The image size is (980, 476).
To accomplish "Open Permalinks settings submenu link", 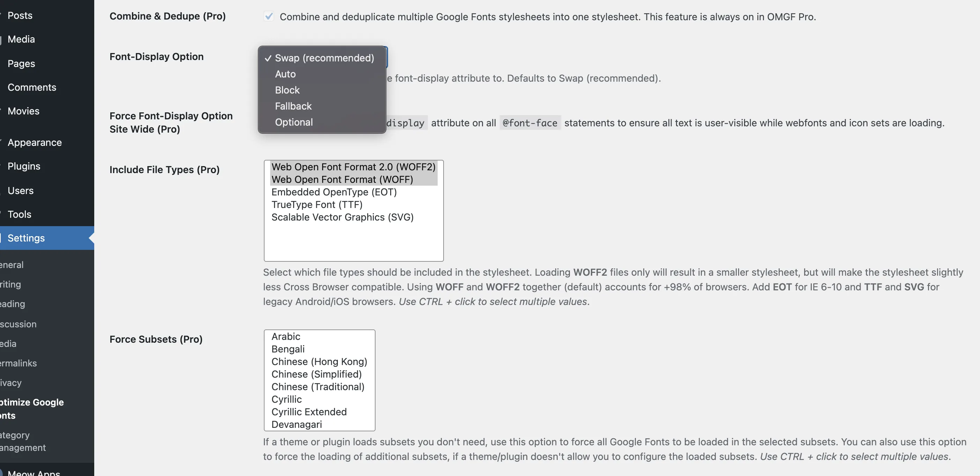I will tap(18, 363).
